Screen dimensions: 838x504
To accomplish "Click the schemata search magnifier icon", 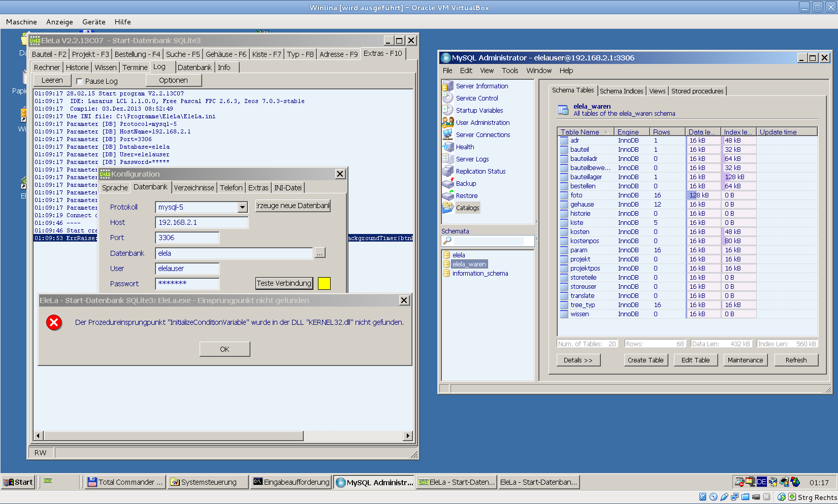I will 447,241.
